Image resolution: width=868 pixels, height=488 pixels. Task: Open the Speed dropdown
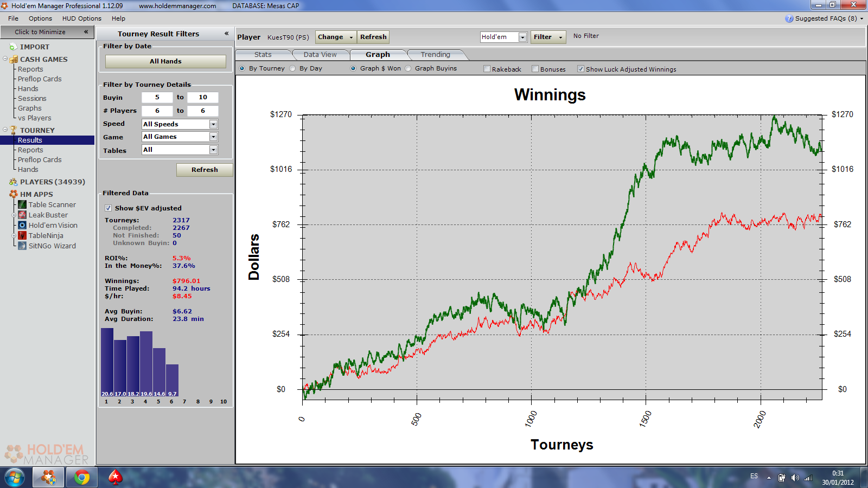pos(213,124)
